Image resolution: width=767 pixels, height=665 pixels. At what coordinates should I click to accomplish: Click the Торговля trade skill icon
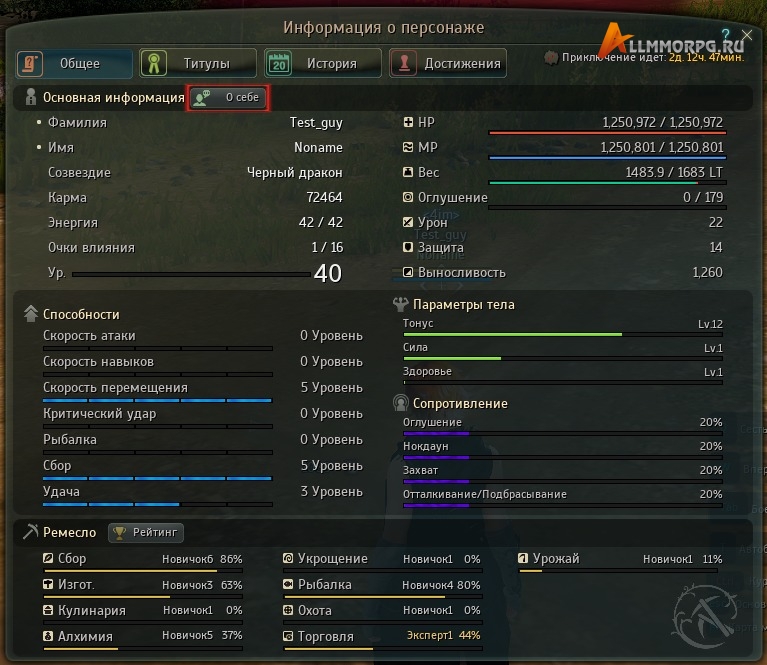coord(288,636)
